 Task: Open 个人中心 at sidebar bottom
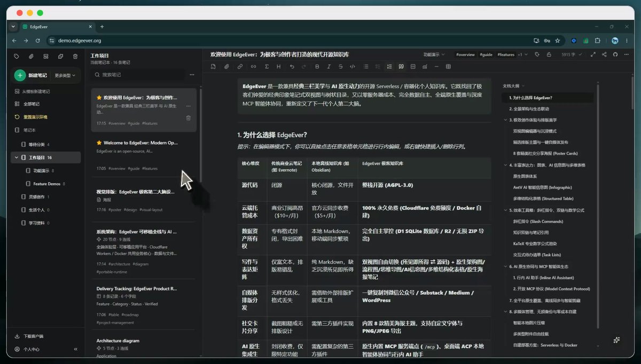tap(27, 349)
